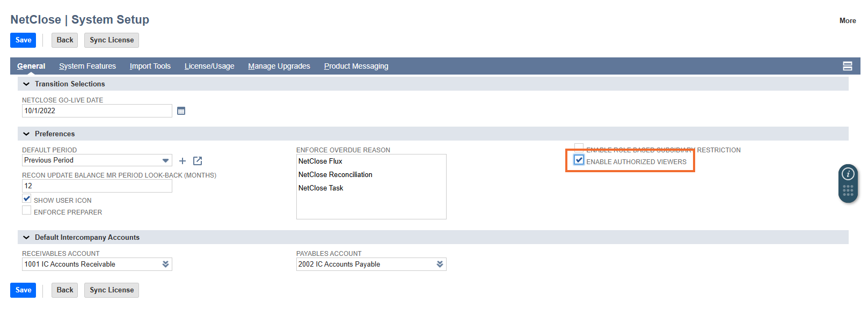Click the tab layout toggle icon
Viewport: 868px width, 309px height.
(x=848, y=66)
